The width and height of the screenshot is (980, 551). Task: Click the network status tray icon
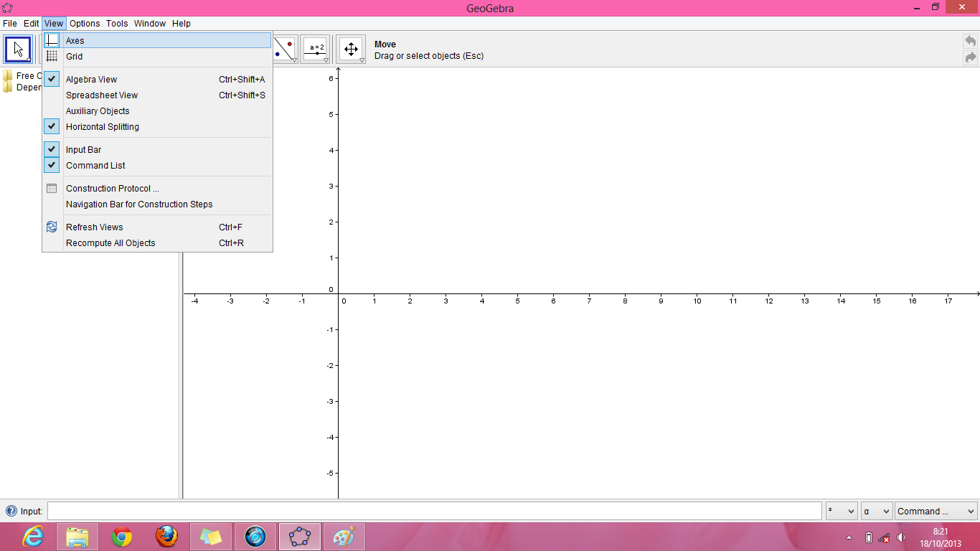(x=885, y=537)
